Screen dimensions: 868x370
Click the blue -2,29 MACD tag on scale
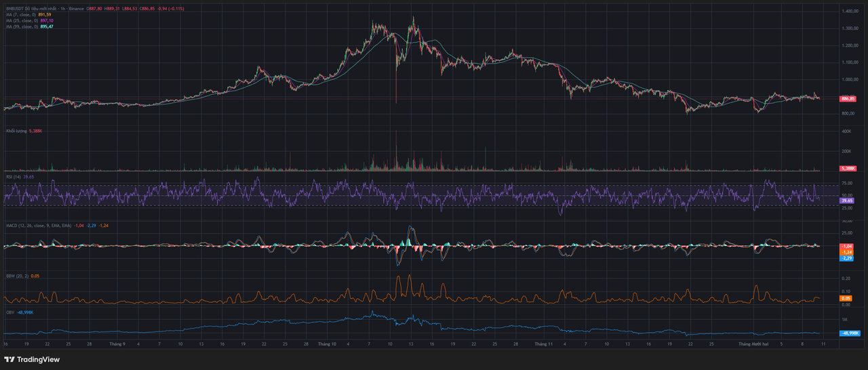846,258
